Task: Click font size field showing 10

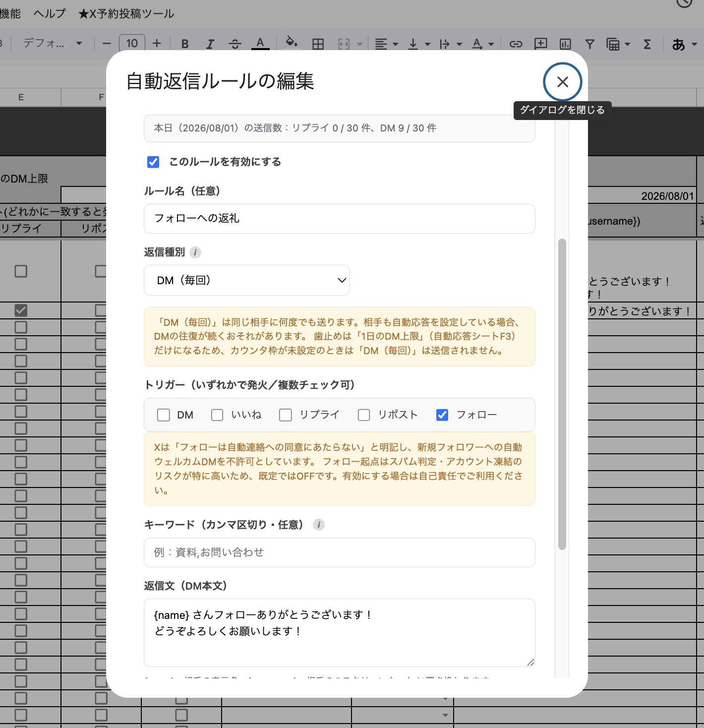Action: coord(132,43)
